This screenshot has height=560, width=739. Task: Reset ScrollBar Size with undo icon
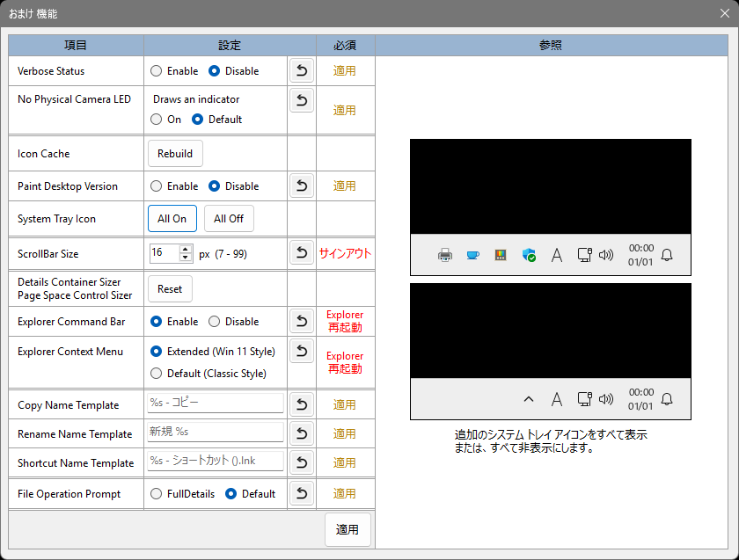click(x=302, y=253)
